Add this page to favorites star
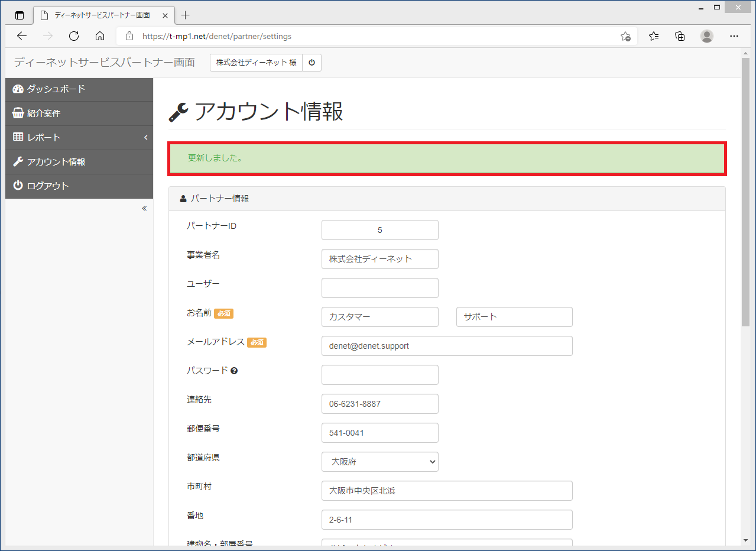 625,36
